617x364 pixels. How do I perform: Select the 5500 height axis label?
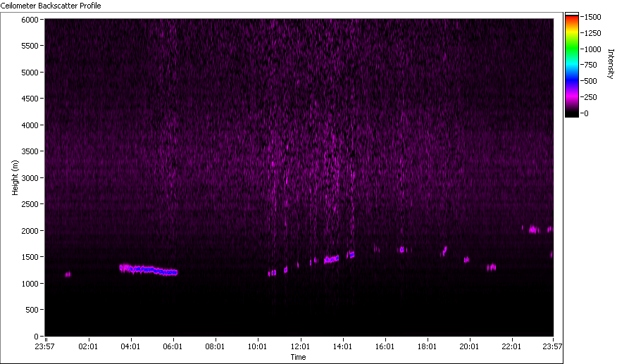pyautogui.click(x=30, y=46)
